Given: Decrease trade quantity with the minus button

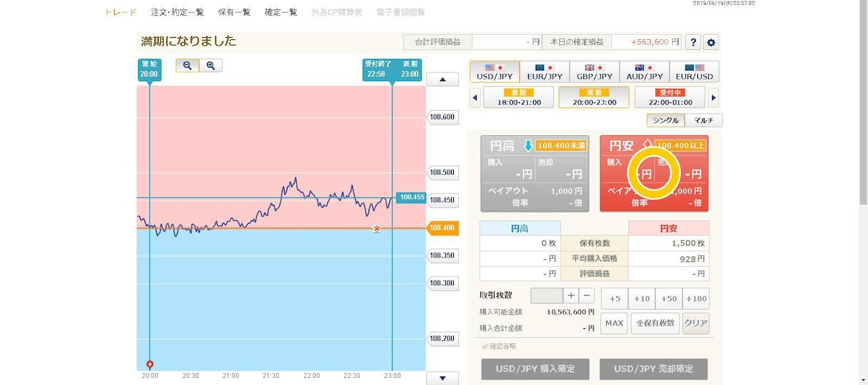Looking at the screenshot, I should 586,295.
